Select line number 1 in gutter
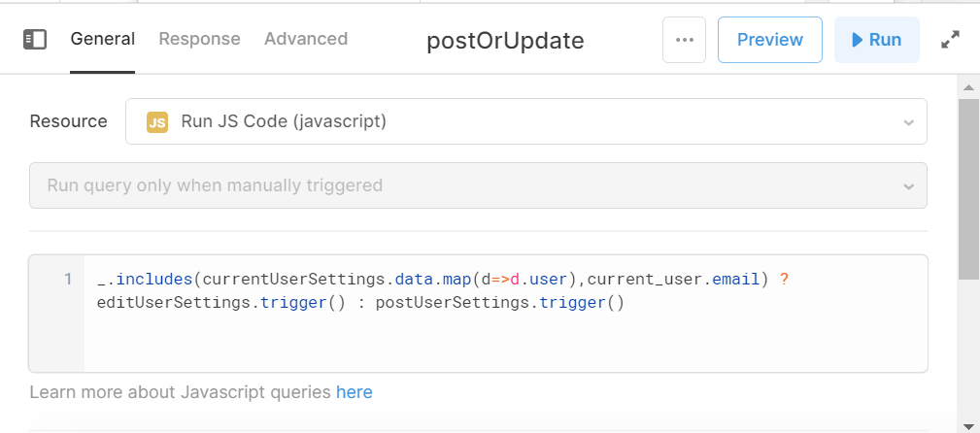This screenshot has height=433, width=980. [x=68, y=279]
